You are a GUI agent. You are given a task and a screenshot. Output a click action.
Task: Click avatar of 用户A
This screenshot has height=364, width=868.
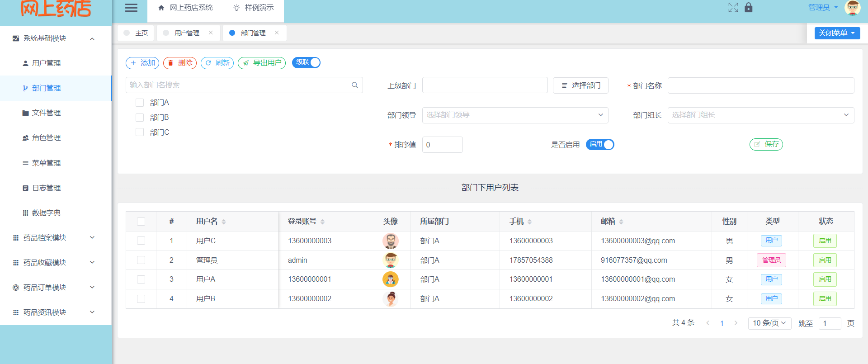[391, 279]
